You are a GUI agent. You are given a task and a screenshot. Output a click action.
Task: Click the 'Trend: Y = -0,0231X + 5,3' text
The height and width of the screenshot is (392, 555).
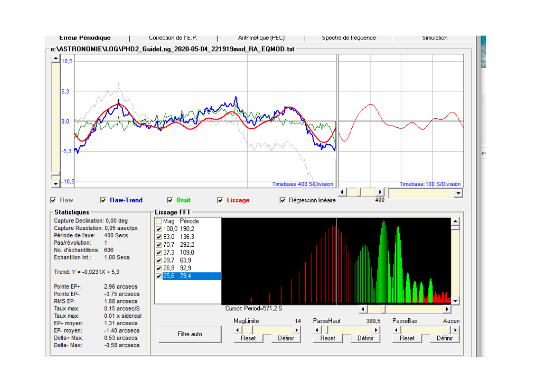point(87,272)
